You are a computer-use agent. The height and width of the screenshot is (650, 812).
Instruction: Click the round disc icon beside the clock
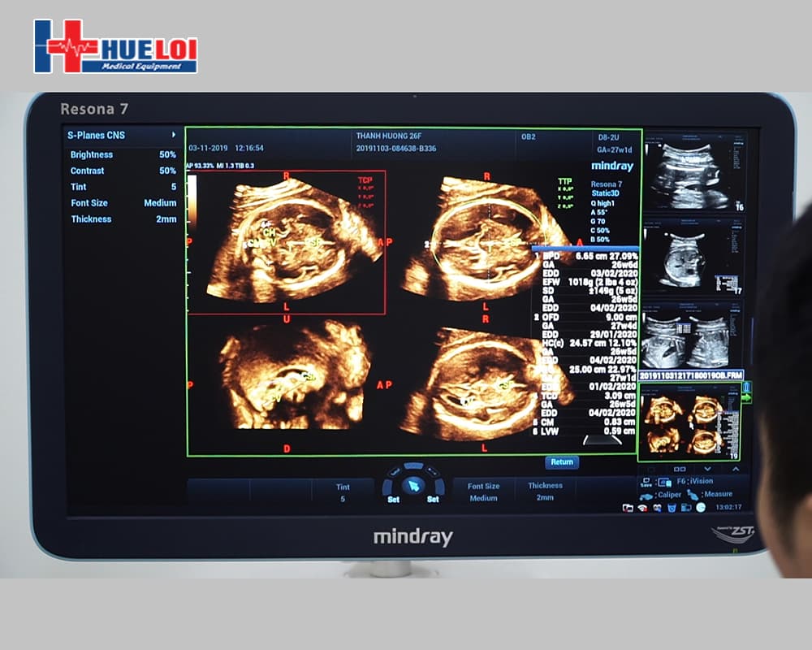click(701, 507)
